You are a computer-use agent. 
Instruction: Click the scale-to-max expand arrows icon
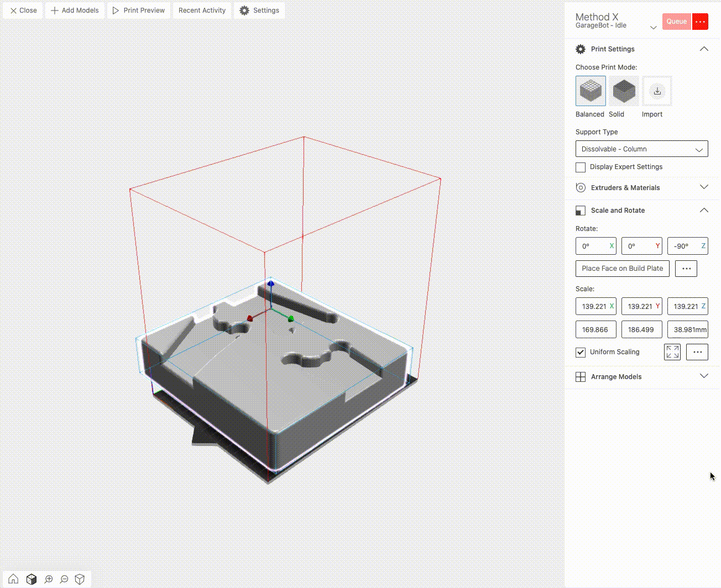tap(673, 352)
